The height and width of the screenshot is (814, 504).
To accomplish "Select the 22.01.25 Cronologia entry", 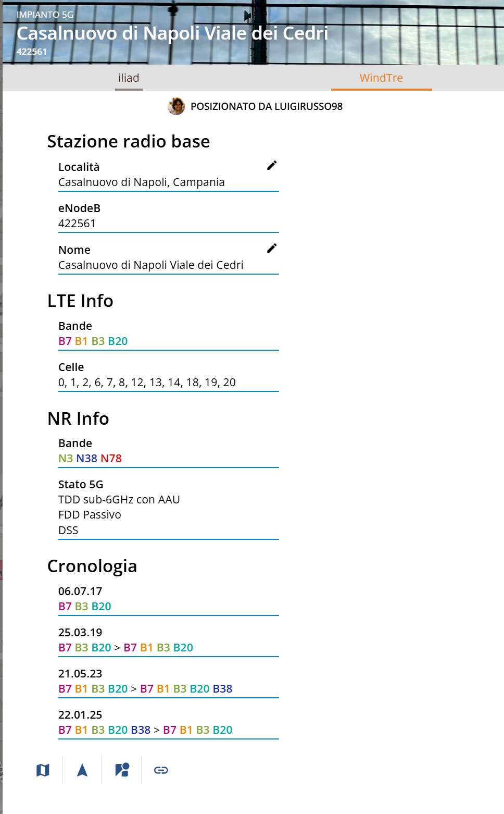I will (x=80, y=715).
